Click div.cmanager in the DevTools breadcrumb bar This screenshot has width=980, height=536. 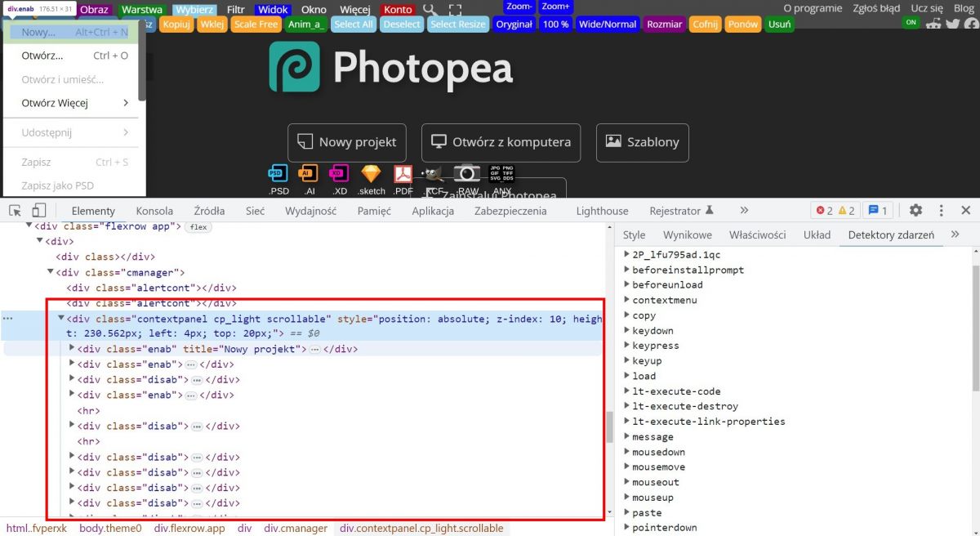tap(296, 528)
